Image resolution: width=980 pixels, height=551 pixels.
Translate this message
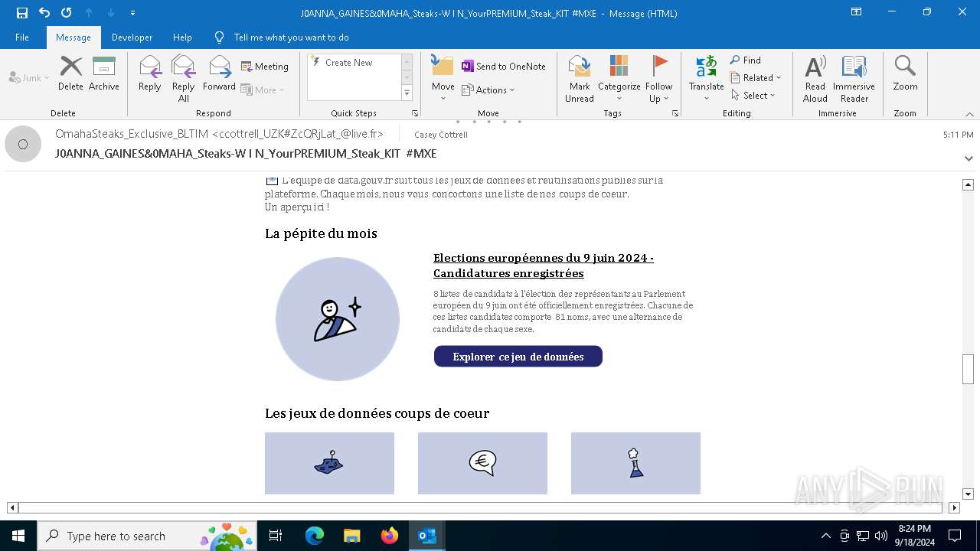pos(707,78)
